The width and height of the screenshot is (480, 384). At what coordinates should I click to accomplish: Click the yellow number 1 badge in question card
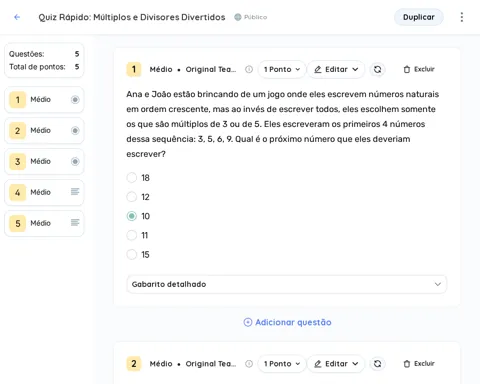coord(134,69)
